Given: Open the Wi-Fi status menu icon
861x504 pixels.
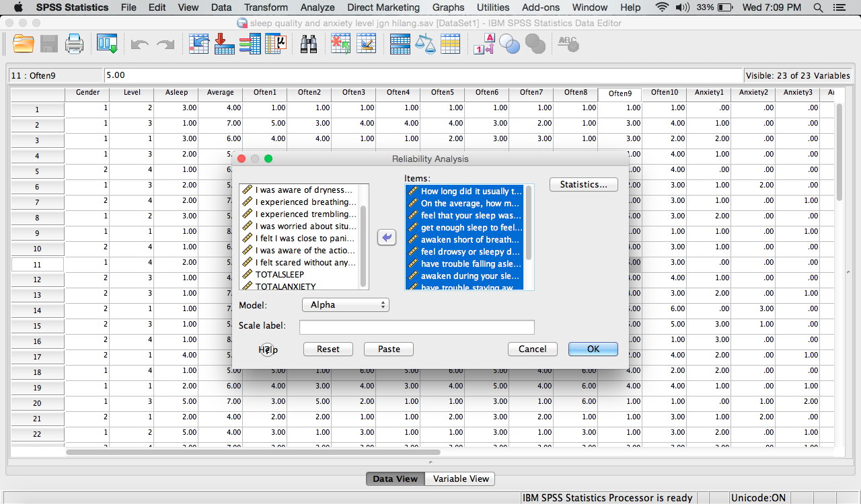Looking at the screenshot, I should click(663, 7).
